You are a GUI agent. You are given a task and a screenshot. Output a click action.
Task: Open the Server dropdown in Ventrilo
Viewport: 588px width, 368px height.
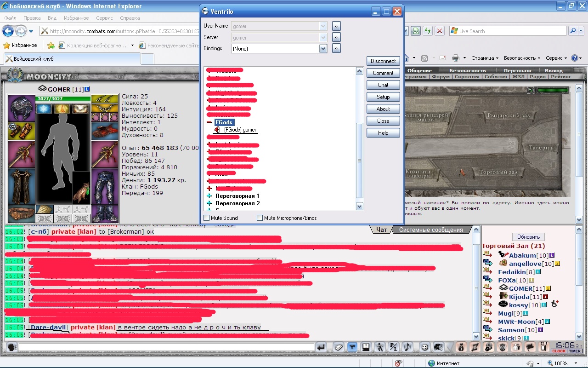pos(323,37)
